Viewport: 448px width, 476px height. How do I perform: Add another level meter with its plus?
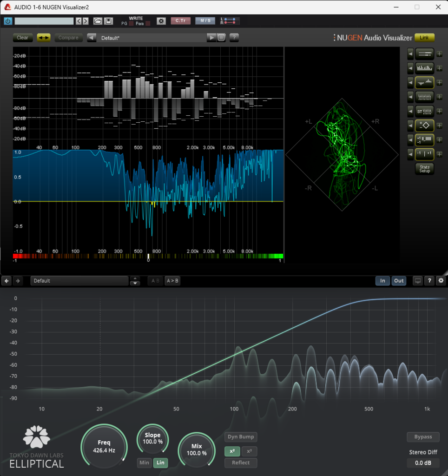point(439,54)
